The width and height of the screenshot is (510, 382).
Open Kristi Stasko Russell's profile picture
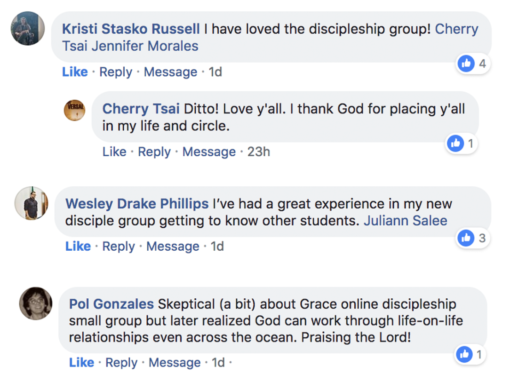click(28, 28)
